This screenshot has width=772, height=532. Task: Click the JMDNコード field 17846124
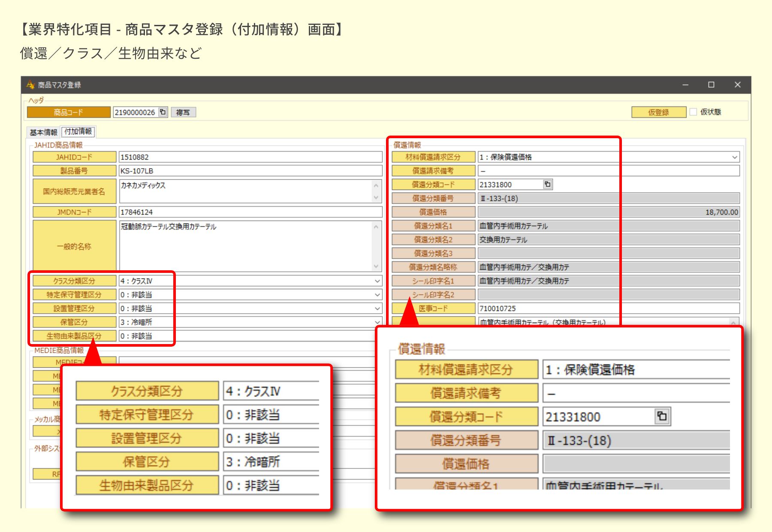coord(250,212)
